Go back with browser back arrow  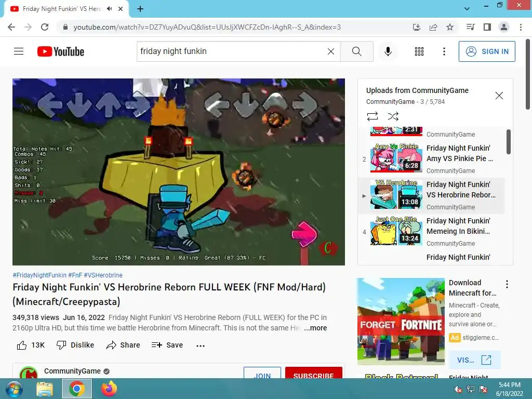click(11, 27)
